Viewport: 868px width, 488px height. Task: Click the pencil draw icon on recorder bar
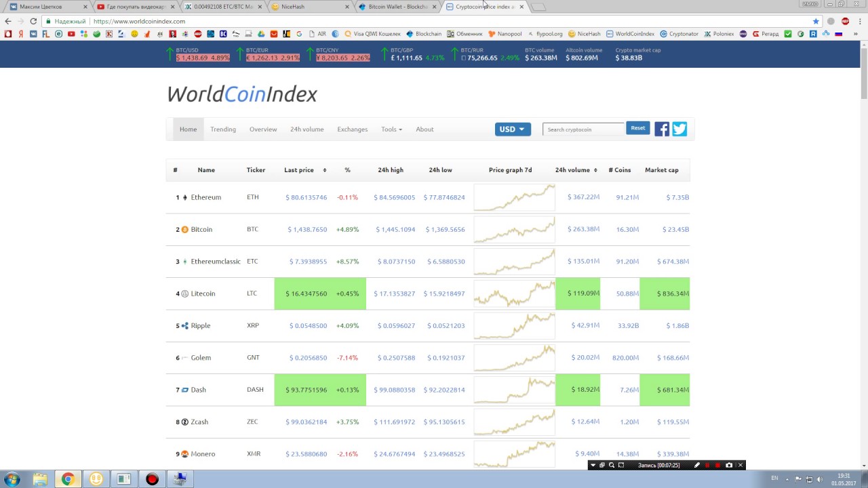click(x=696, y=465)
